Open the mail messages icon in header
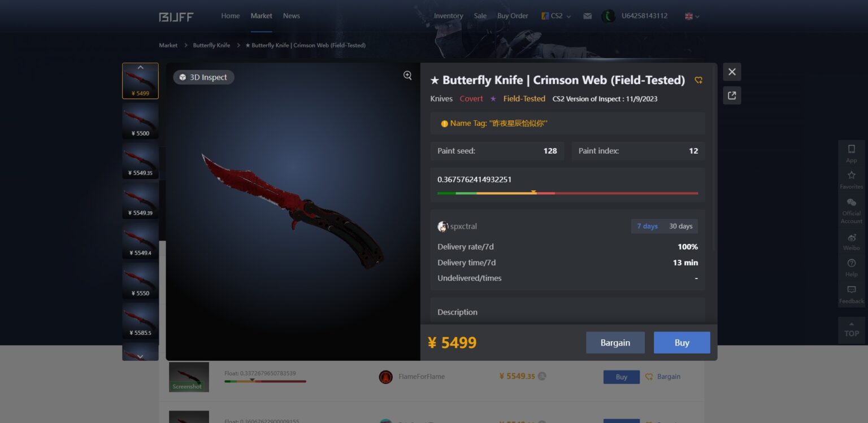 coord(588,16)
